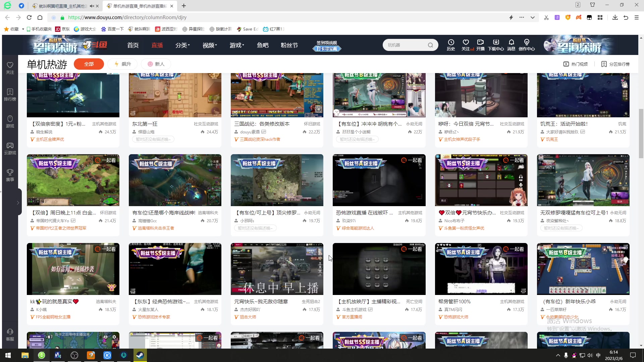Select 直播 in the navigation
This screenshot has width=644, height=362.
[x=157, y=45]
